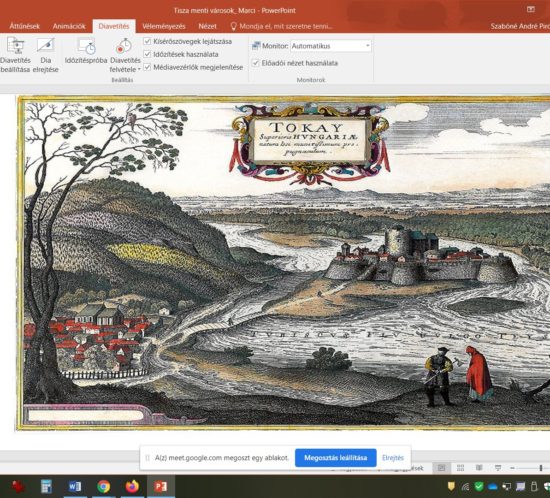The image size is (550, 498).
Task: Open Reading view icon in status bar
Action: [479, 468]
